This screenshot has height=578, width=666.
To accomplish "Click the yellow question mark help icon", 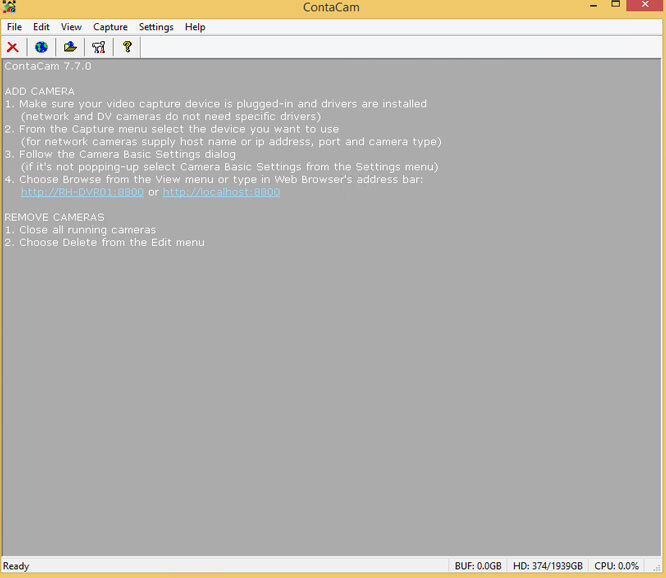I will click(127, 47).
